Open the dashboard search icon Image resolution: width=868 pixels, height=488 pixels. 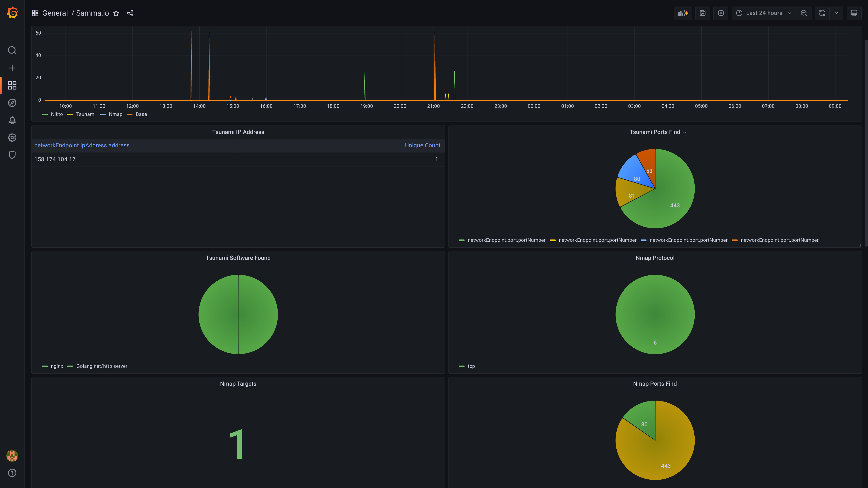pyautogui.click(x=12, y=51)
